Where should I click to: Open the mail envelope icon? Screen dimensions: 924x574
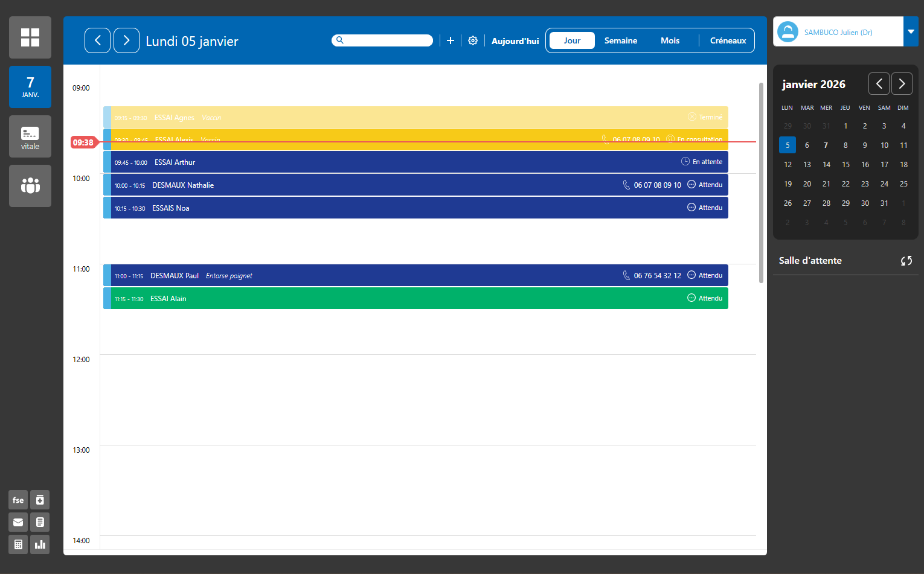point(18,522)
